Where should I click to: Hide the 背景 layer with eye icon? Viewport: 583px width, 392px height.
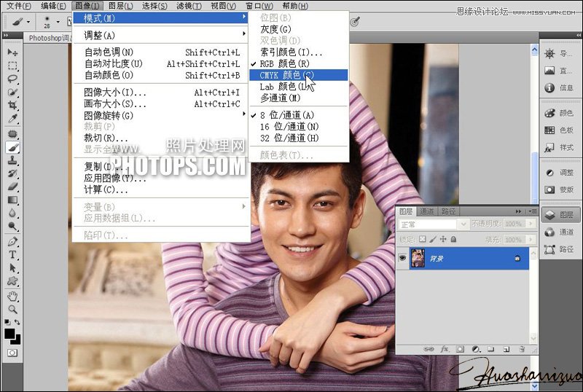[x=402, y=258]
